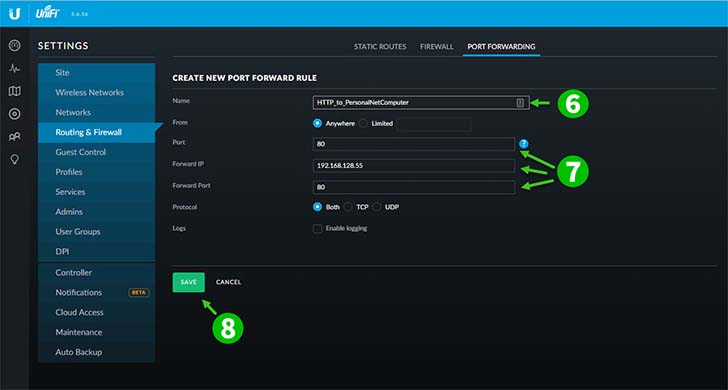Open Routing & Firewall settings
This screenshot has width=728, height=390.
click(97, 132)
